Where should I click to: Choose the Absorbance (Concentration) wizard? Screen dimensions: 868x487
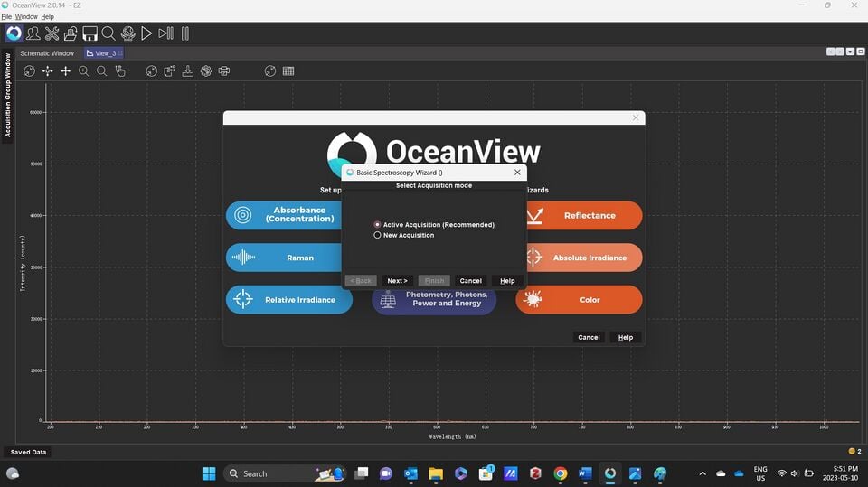tap(284, 215)
